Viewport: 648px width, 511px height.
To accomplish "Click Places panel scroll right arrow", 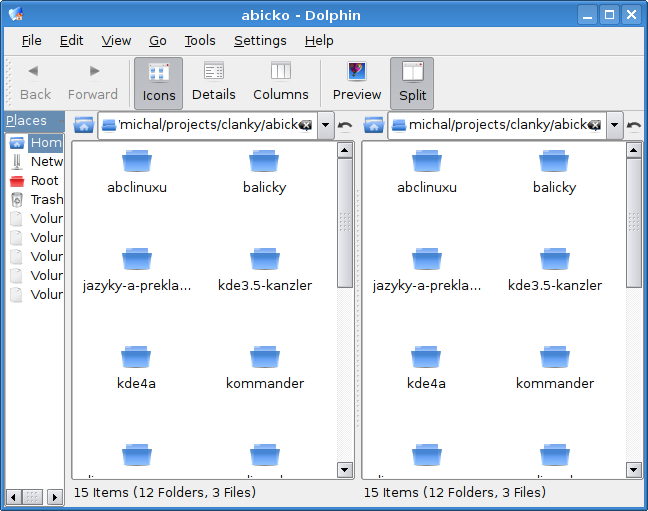I will [55, 497].
